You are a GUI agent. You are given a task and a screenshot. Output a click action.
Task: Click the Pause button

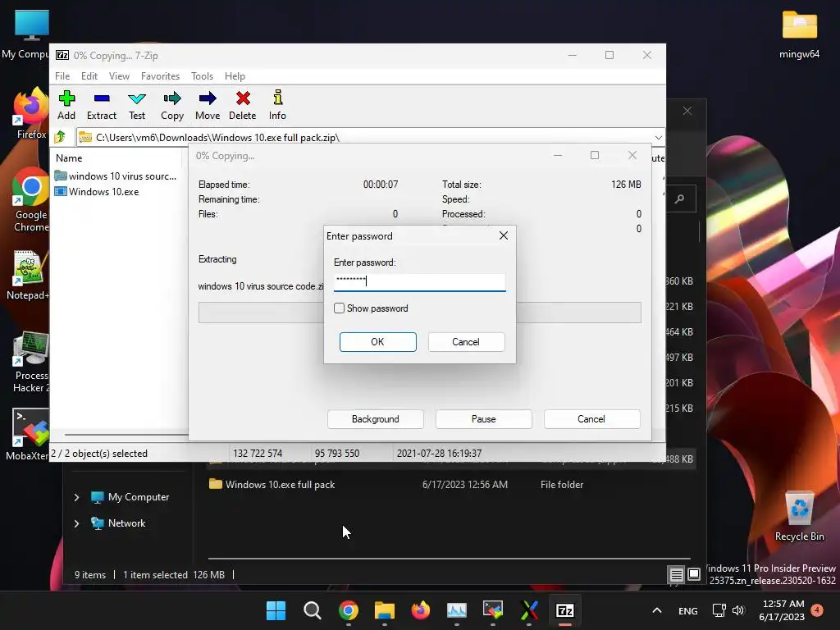coord(484,419)
